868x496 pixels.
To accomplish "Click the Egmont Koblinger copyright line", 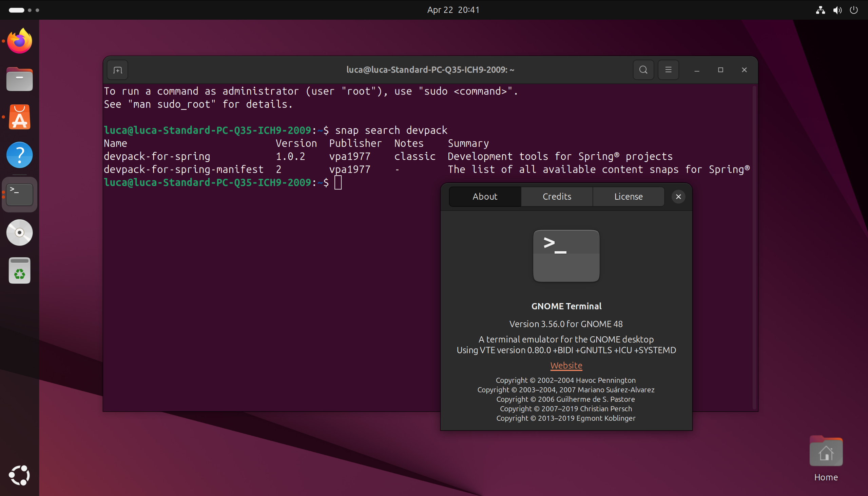I will point(566,418).
